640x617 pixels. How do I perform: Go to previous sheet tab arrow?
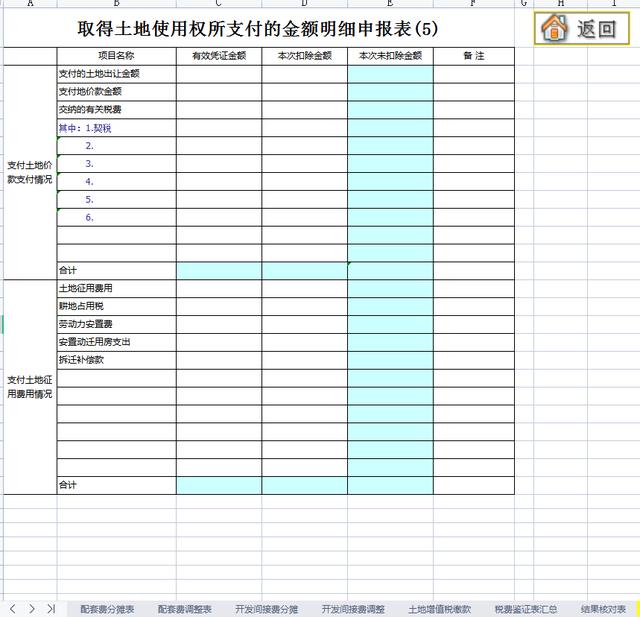13,609
